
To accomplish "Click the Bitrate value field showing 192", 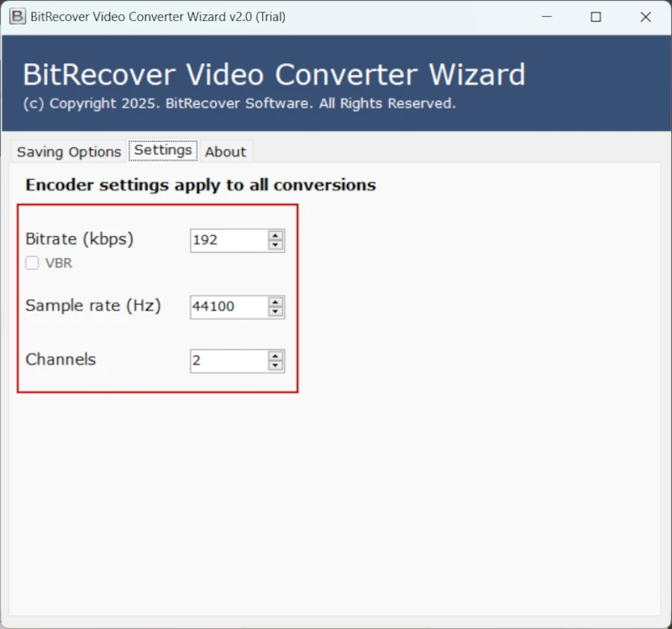I will [229, 240].
